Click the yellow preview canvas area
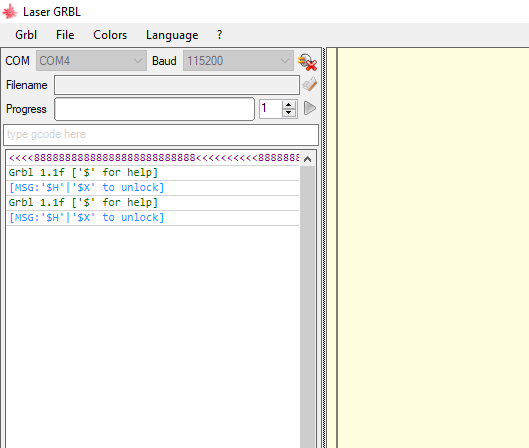 pos(433,248)
